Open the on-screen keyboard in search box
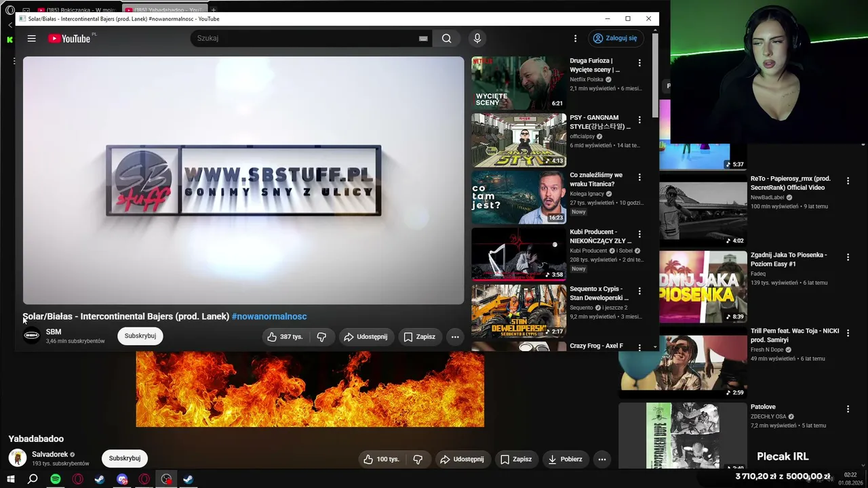868x488 pixels. point(423,39)
